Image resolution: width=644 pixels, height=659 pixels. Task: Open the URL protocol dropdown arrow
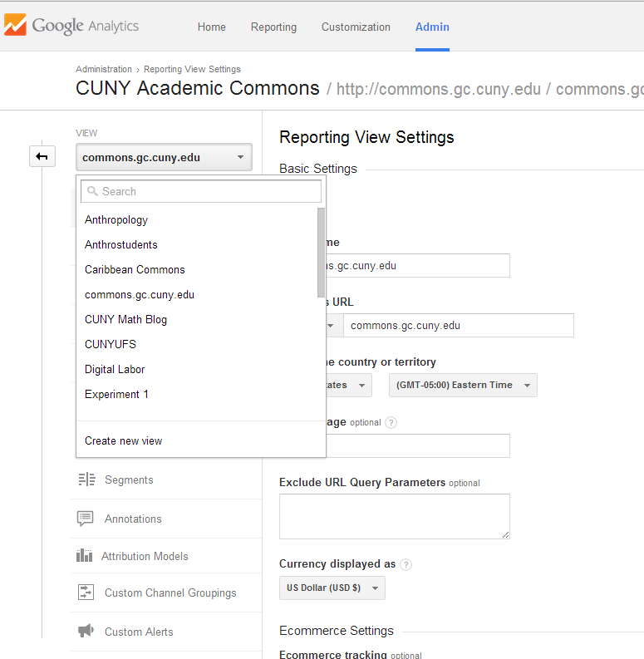(331, 326)
